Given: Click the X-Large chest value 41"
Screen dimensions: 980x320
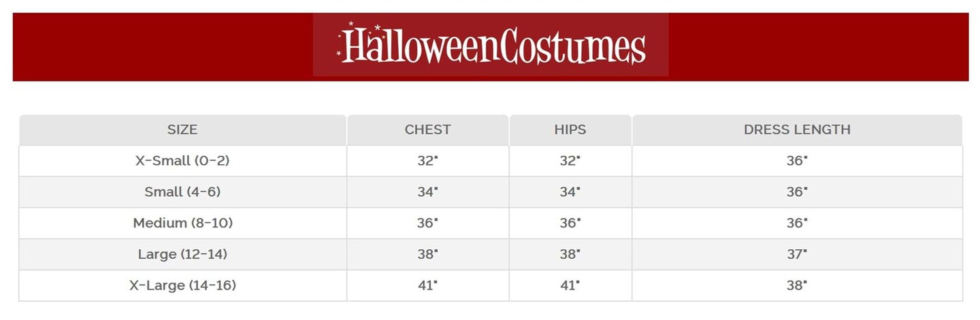Looking at the screenshot, I should pos(427,286).
